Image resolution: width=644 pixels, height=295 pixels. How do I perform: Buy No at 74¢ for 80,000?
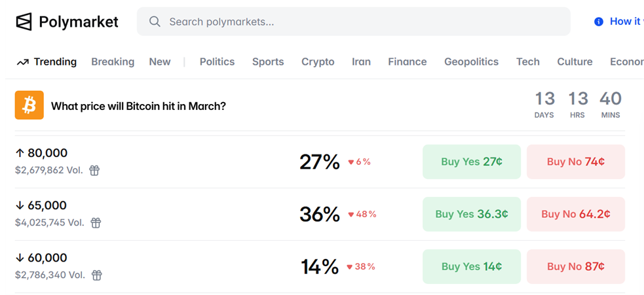(575, 162)
